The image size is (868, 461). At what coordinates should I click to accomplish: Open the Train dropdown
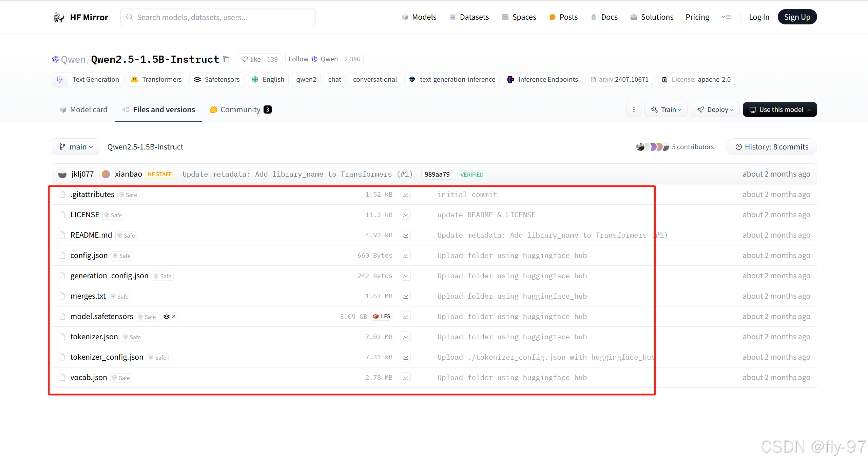(x=666, y=109)
